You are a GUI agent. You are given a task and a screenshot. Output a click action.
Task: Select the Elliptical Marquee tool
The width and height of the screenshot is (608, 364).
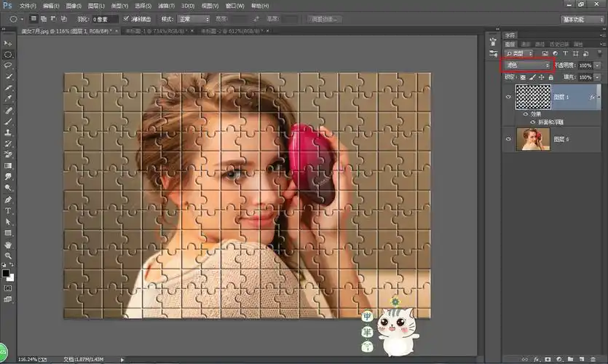(8, 55)
